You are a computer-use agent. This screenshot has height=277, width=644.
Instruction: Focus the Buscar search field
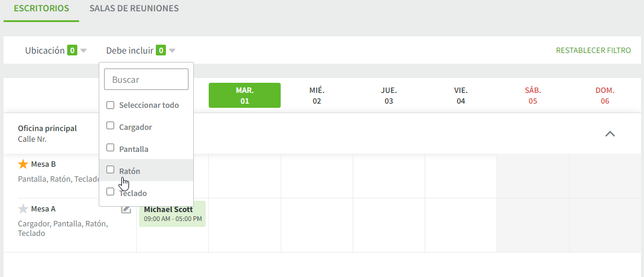pyautogui.click(x=146, y=79)
